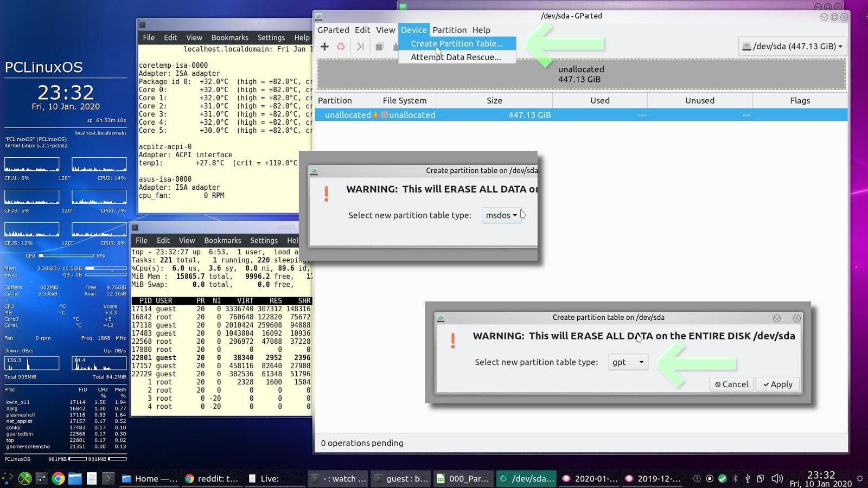Screen dimensions: 868x488
Task: Create a new partition with the plus toolbar icon
Action: 324,47
